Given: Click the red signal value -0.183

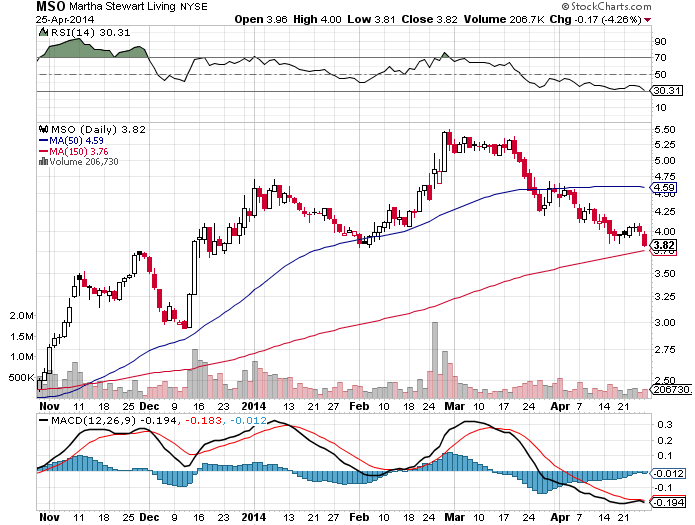Looking at the screenshot, I should coord(203,420).
